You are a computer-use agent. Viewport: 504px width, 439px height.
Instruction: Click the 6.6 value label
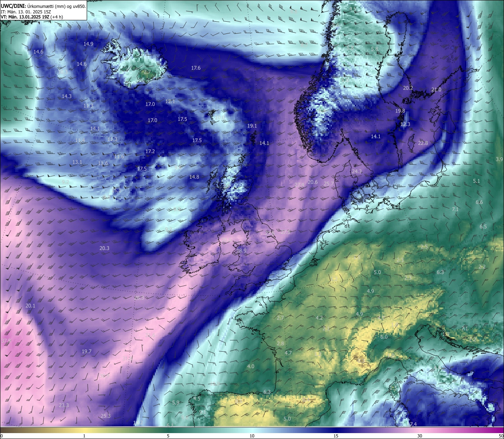pos(479,202)
